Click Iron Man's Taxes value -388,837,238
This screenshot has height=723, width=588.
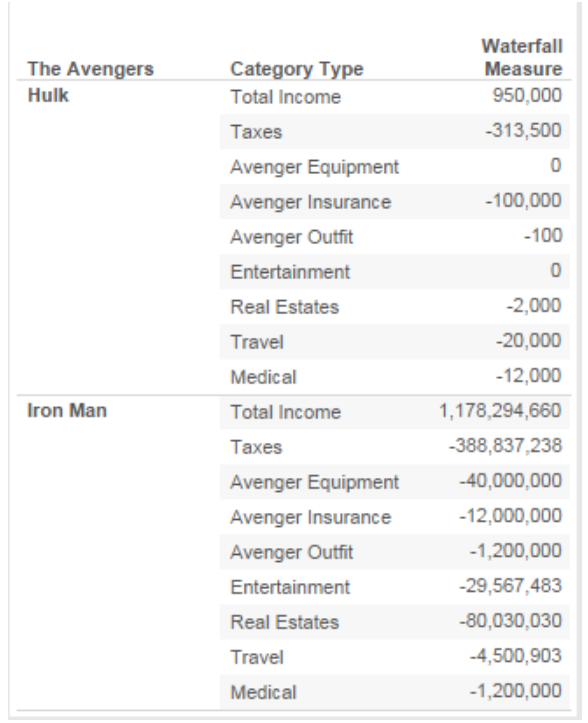point(505,446)
